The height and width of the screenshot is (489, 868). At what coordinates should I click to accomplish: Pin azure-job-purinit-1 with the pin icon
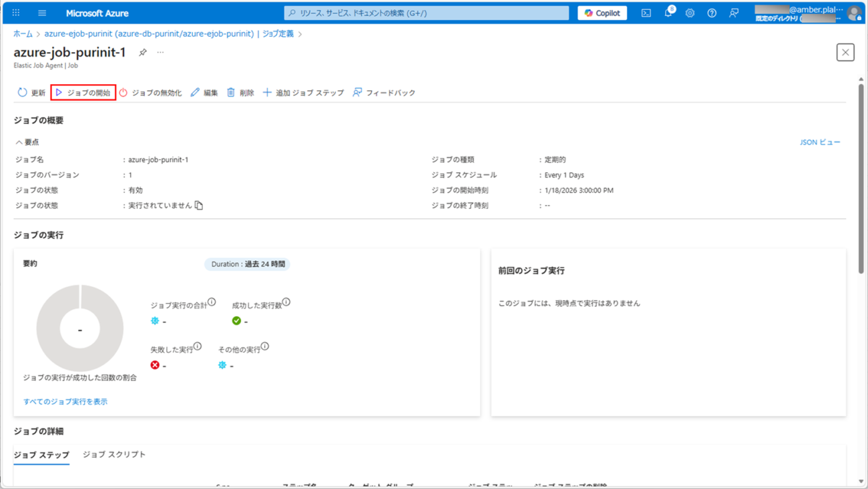pos(143,53)
